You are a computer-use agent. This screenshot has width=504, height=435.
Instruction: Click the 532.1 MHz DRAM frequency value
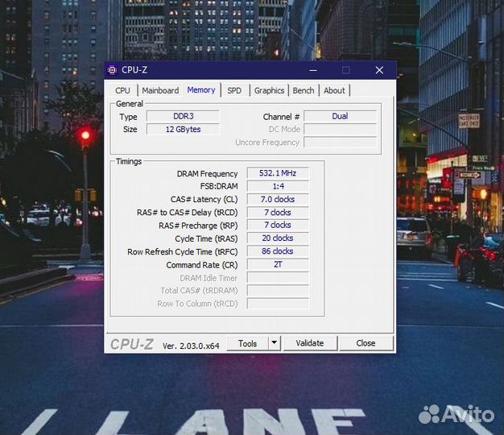278,173
